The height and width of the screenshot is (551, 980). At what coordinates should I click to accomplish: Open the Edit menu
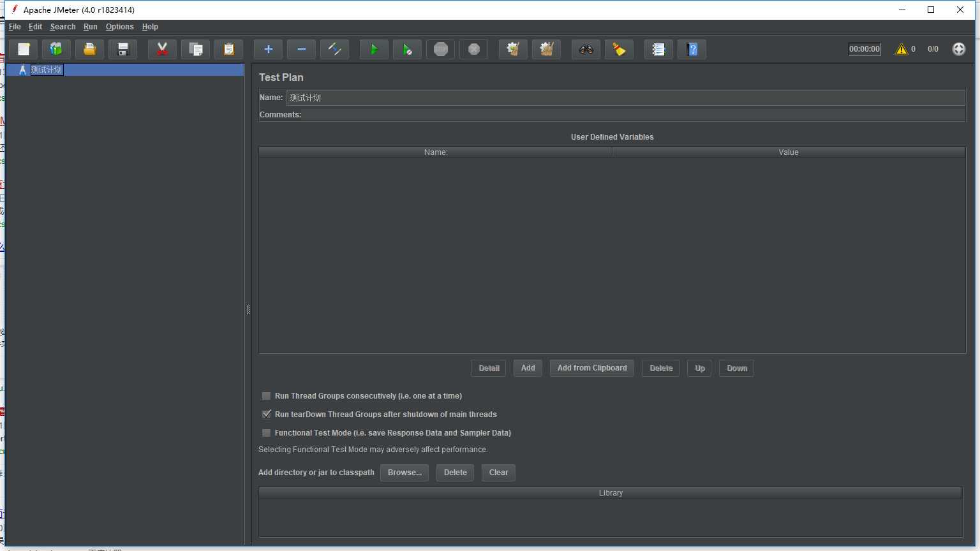[35, 27]
